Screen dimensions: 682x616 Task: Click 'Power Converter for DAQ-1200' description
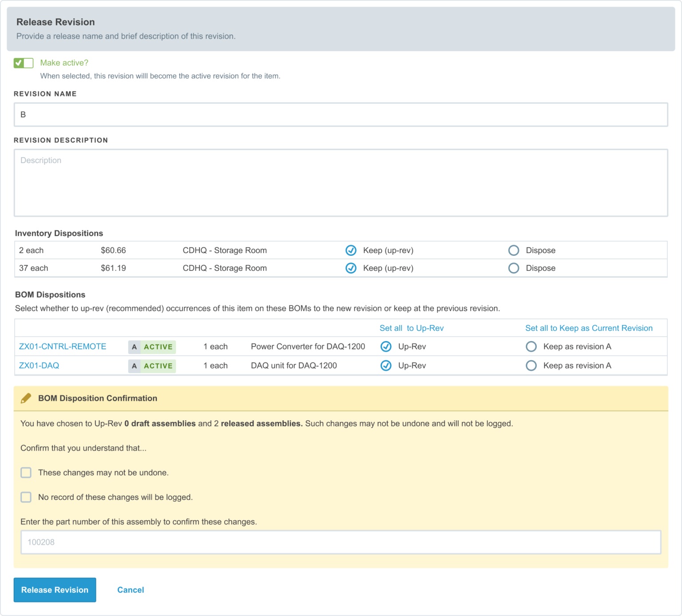(x=308, y=346)
